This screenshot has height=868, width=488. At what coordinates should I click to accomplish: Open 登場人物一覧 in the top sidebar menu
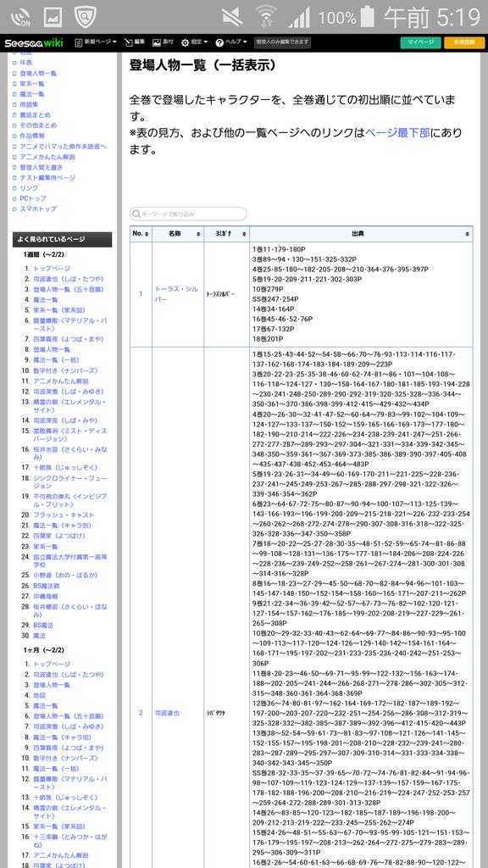pos(38,73)
